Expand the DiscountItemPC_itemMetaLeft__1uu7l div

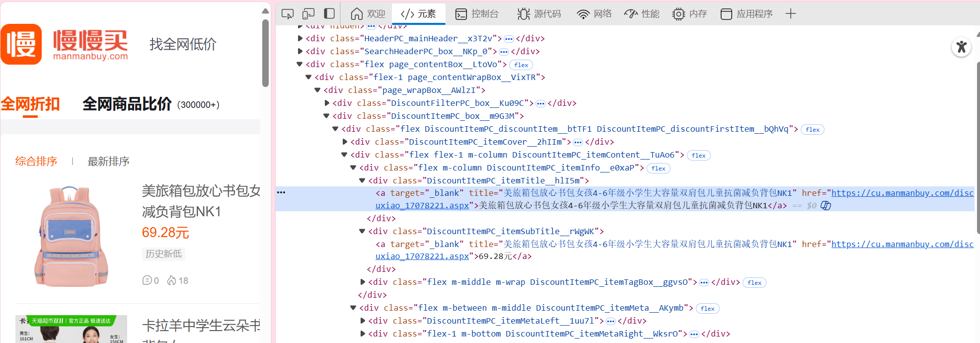click(363, 321)
